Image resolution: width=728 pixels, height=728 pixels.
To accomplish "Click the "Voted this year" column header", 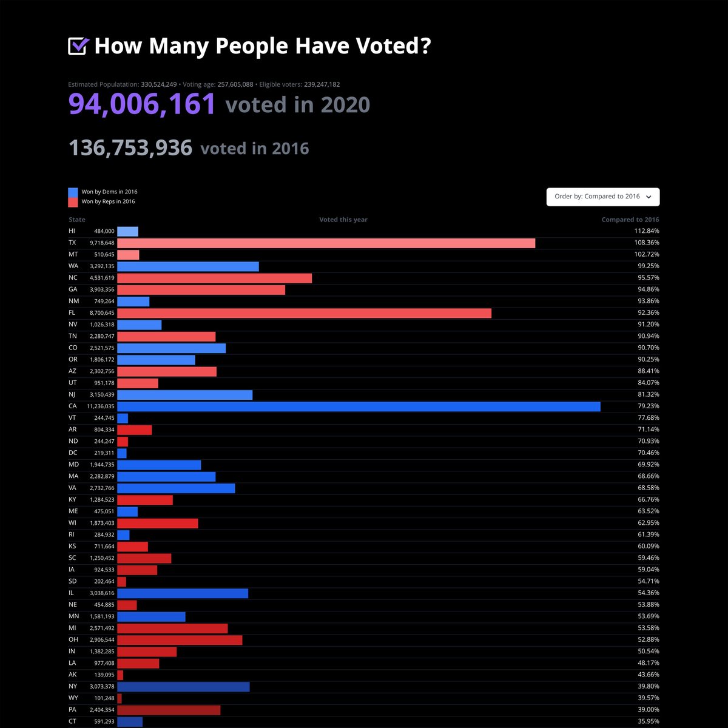I will (343, 220).
